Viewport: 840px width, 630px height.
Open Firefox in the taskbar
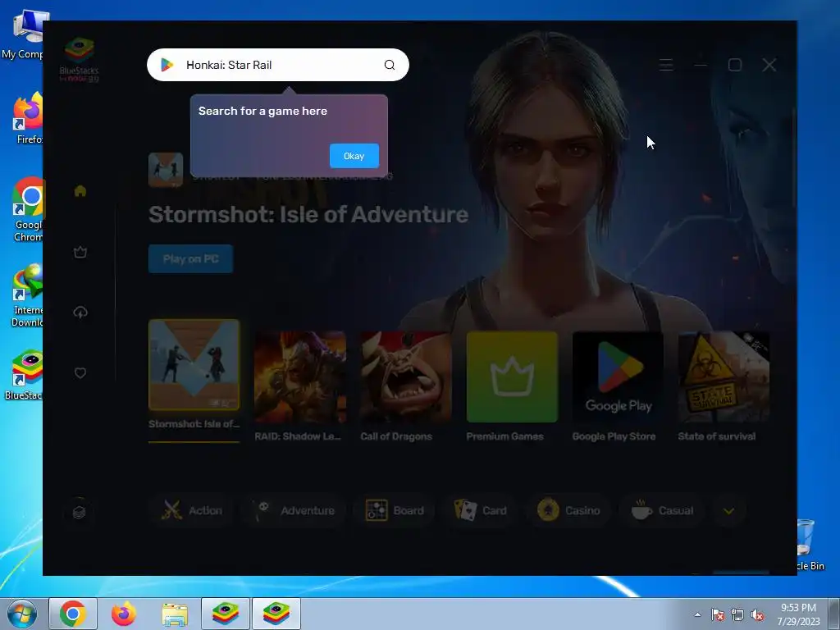(124, 614)
